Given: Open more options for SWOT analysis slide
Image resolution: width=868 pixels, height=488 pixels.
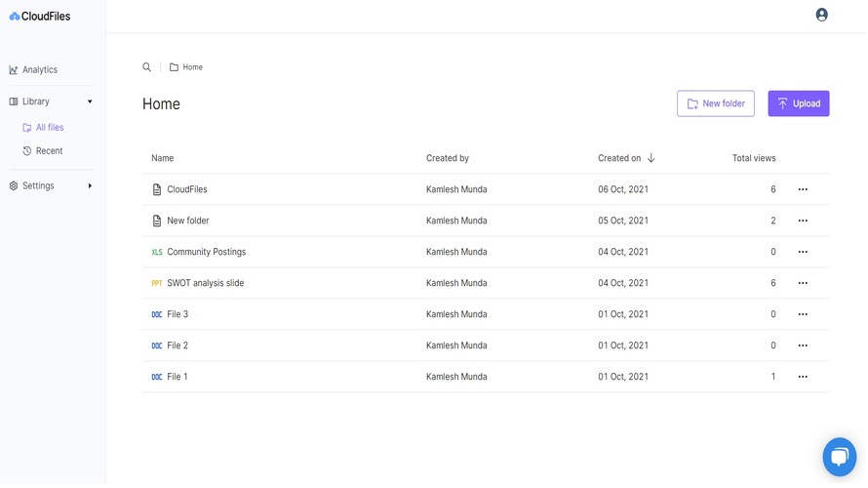Looking at the screenshot, I should click(x=803, y=283).
